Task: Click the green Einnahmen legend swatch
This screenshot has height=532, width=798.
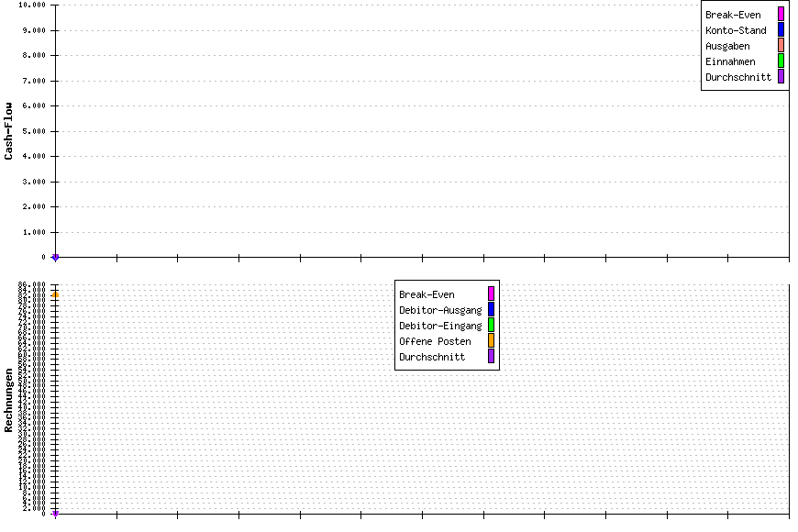Action: [x=781, y=61]
